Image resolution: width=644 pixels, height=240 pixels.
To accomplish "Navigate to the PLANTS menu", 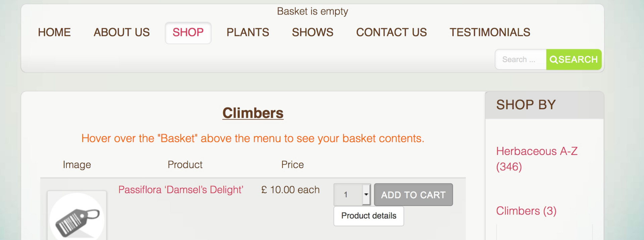I will tap(248, 32).
